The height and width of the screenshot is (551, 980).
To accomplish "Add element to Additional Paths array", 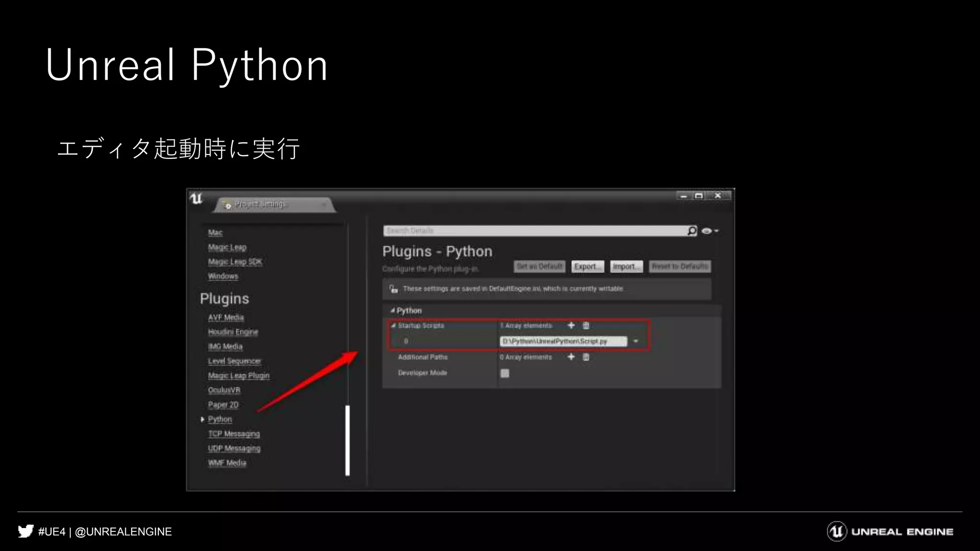I will [571, 357].
